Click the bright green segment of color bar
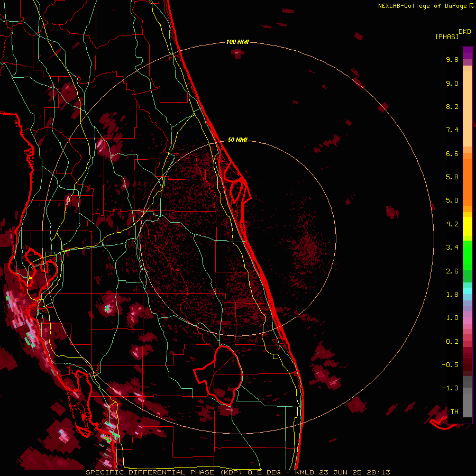 coord(467,255)
